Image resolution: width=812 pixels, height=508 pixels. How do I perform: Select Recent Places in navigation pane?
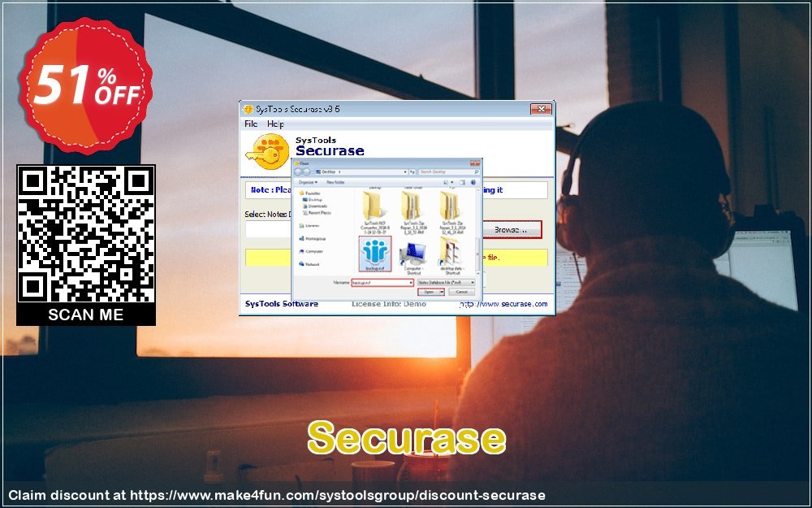tap(317, 212)
